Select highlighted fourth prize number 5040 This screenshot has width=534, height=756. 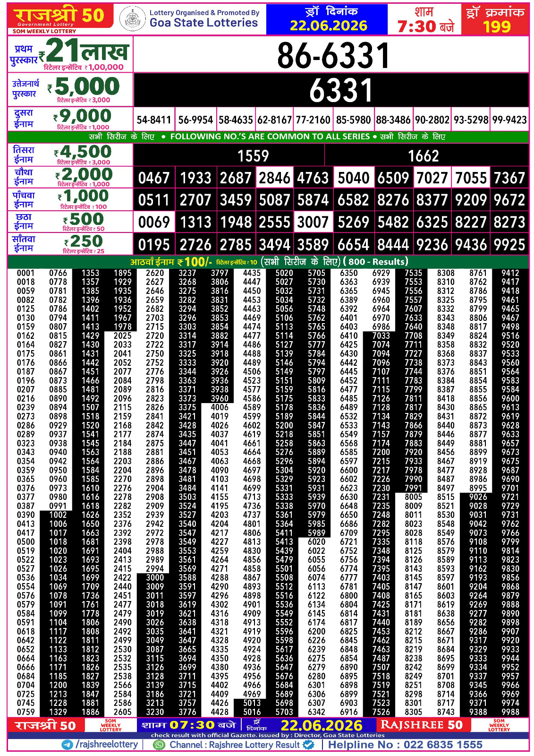click(x=354, y=178)
